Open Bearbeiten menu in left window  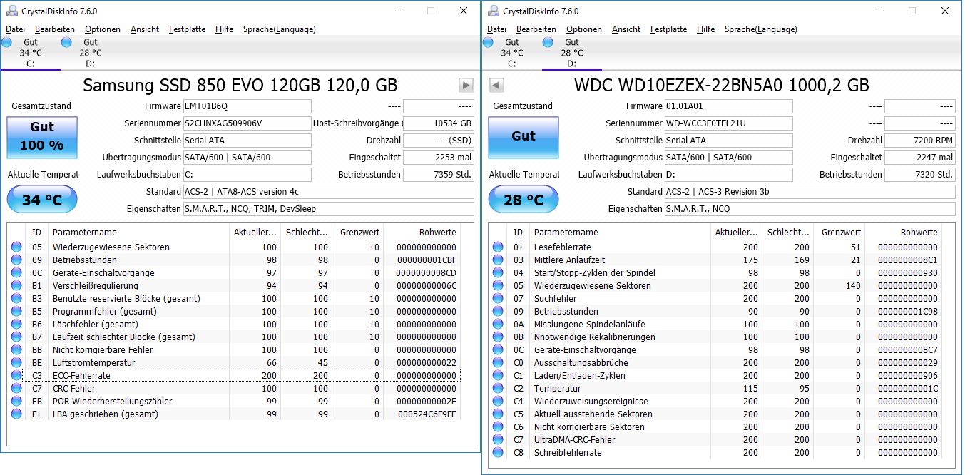pos(55,29)
